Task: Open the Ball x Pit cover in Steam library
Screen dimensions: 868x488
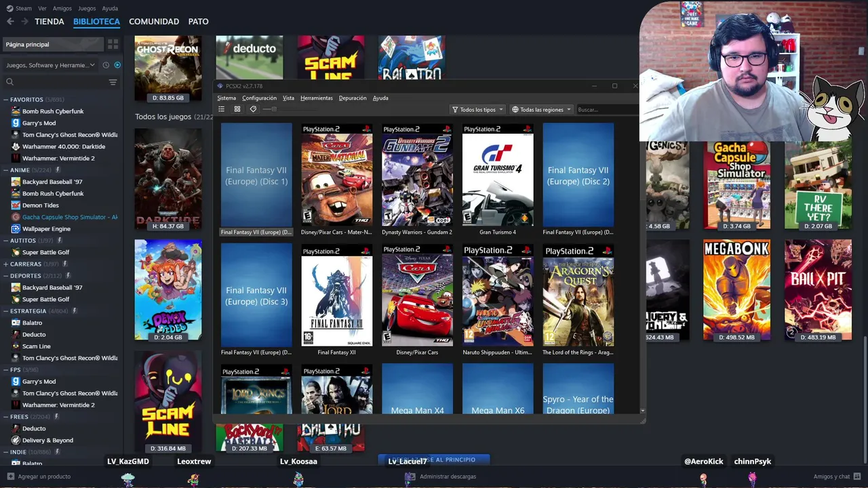Action: [818, 289]
